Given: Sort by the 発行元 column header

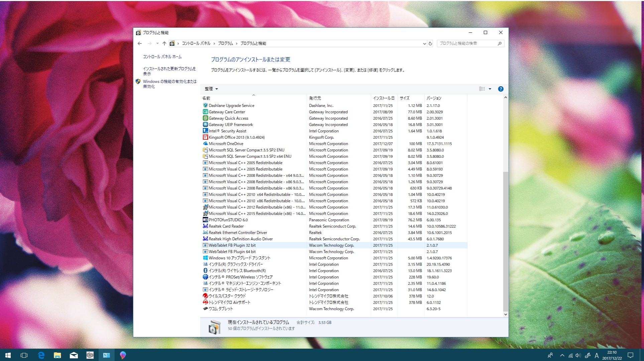Looking at the screenshot, I should (315, 98).
